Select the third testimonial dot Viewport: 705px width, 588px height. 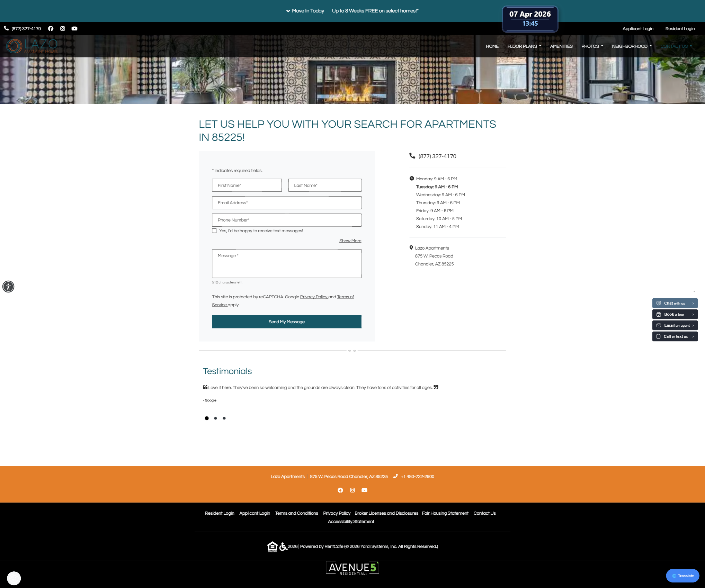point(224,418)
